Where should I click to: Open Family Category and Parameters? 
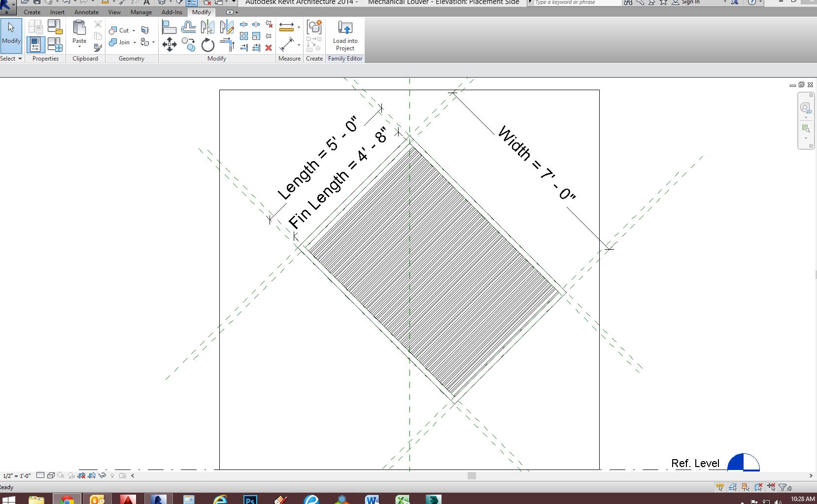[55, 27]
